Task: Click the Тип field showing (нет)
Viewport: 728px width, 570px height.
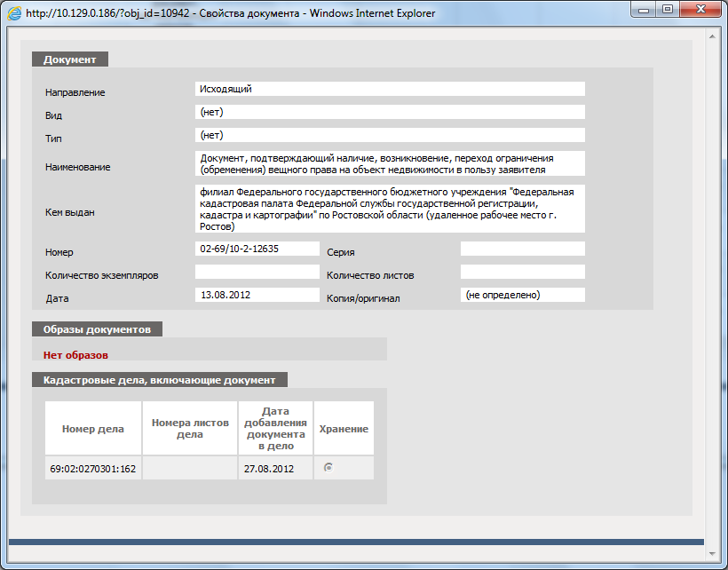Action: tap(390, 135)
